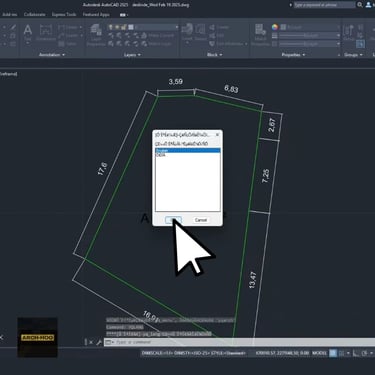Click the Insert block icon
The height and width of the screenshot is (375, 375).
pyautogui.click(x=187, y=32)
